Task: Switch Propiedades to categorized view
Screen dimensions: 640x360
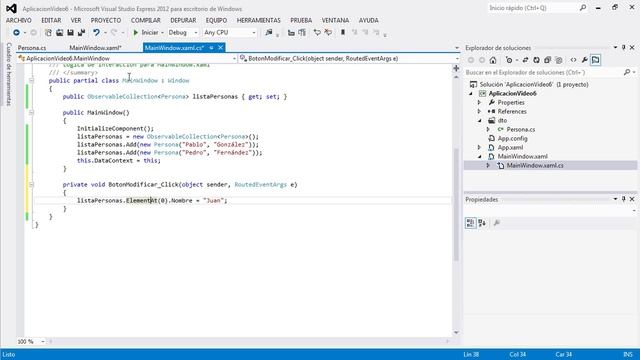Action: point(471,223)
